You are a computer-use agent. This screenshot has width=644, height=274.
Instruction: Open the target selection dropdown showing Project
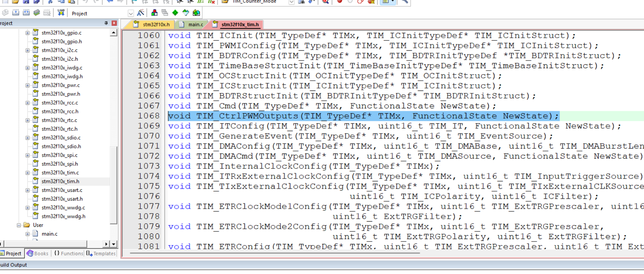point(131,14)
